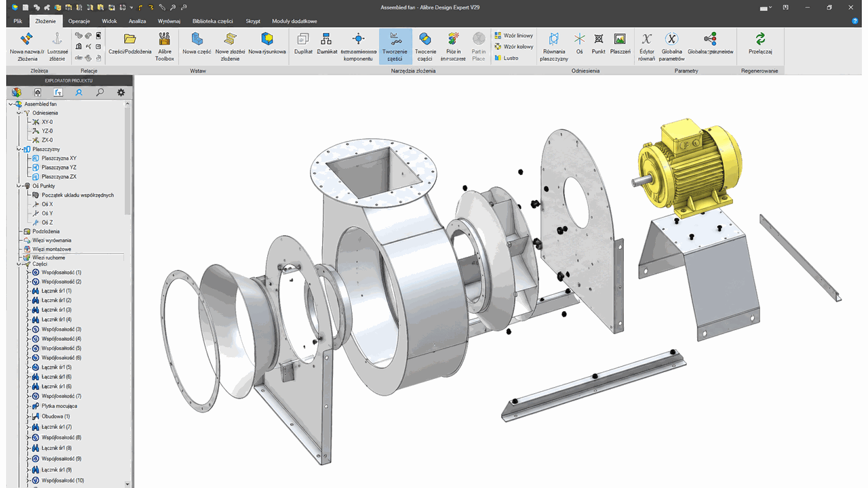Open the Płaszczeń reference tool
This screenshot has height=488, width=868.
pos(620,43)
